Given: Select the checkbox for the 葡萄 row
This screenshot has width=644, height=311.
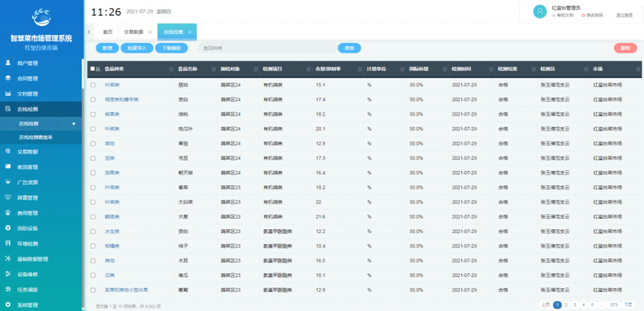Looking at the screenshot, I should click(x=92, y=290).
